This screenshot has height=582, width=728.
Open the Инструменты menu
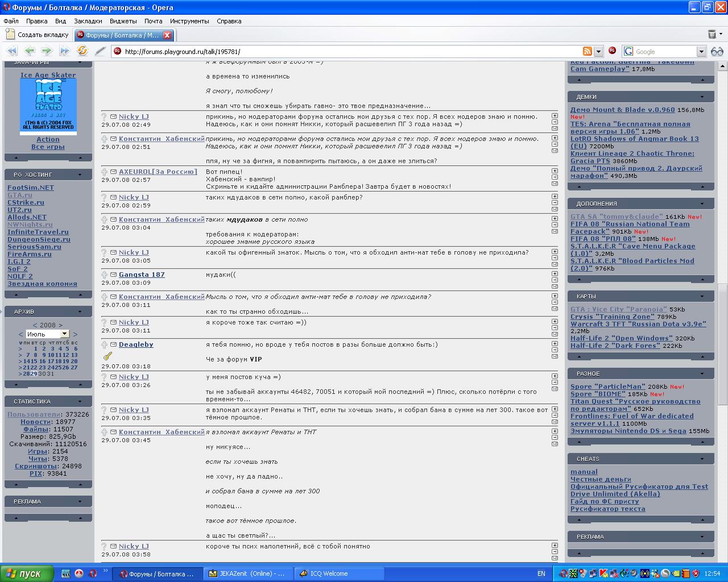click(189, 21)
